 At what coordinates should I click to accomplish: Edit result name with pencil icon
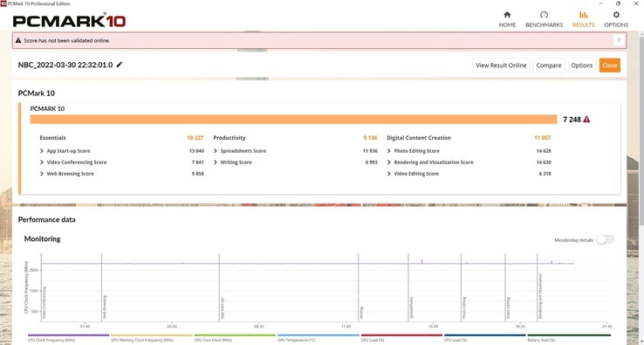pos(120,65)
